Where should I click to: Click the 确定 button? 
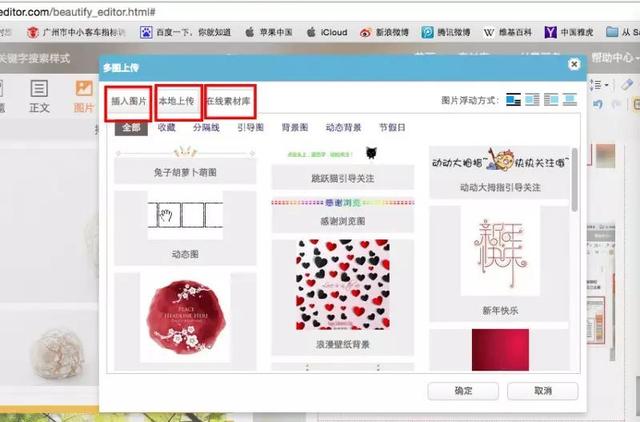click(462, 391)
